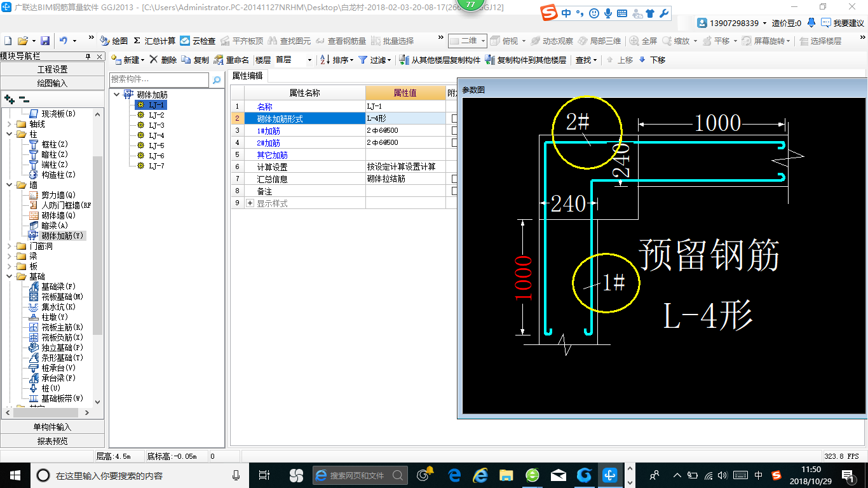Open 我要建议 feedback link
Viewport: 868px width, 488px height.
tap(843, 23)
